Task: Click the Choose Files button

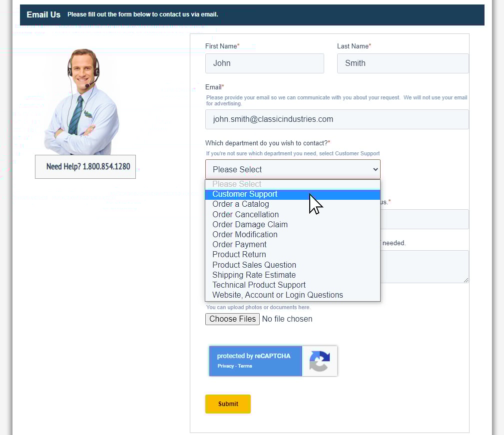Action: coord(232,319)
